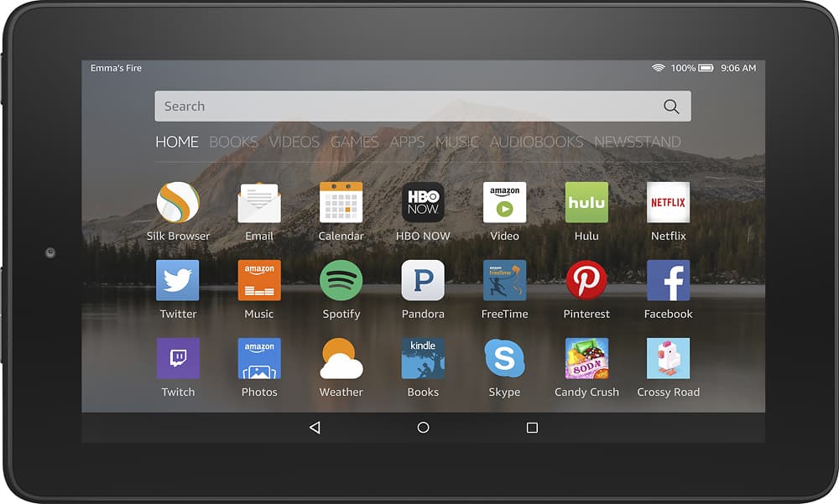Launch Amazon Music app
The image size is (839, 504).
(x=259, y=280)
